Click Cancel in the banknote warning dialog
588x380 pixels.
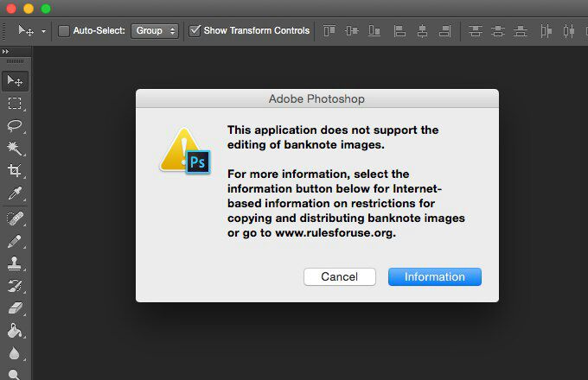[x=339, y=276]
